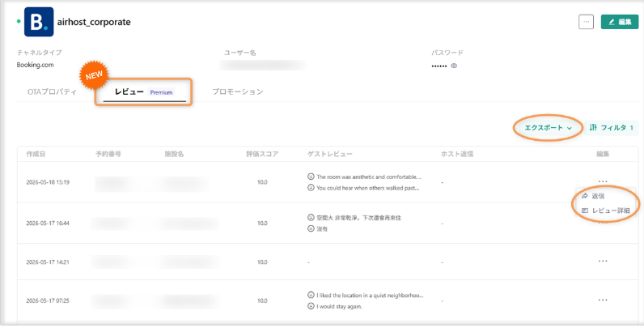Image resolution: width=644 pixels, height=332 pixels.
Task: Click the sad face icon beside '沒有'
Action: click(x=311, y=228)
